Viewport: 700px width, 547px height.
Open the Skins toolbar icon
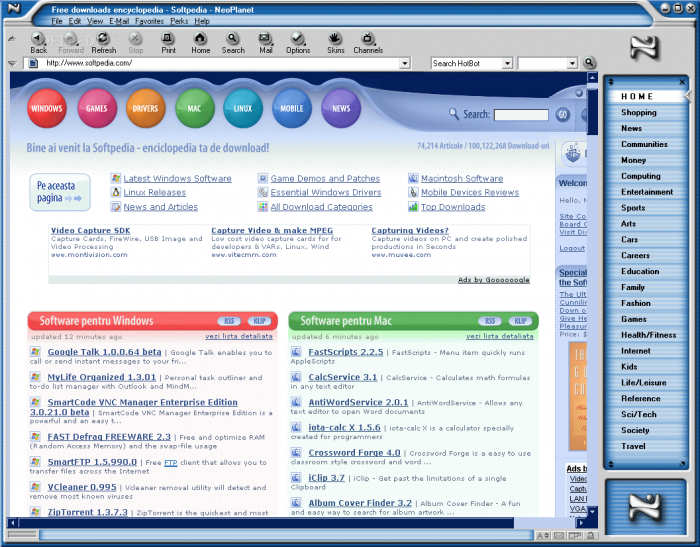click(335, 41)
